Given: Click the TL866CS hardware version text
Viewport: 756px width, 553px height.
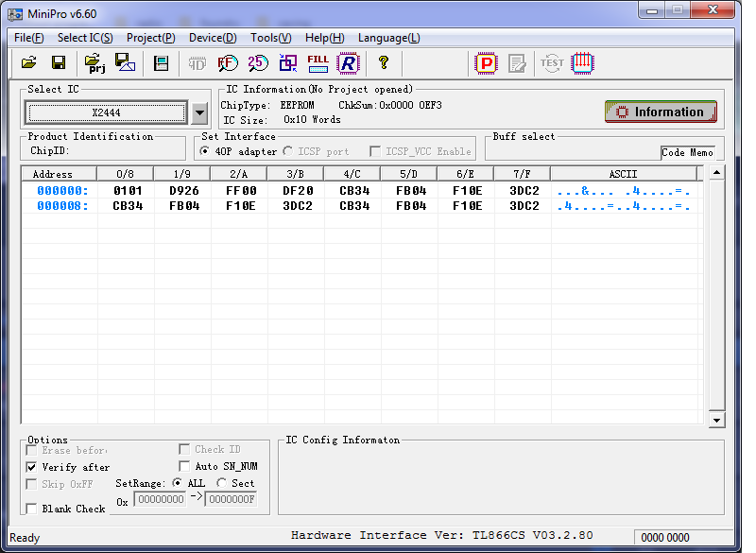Looking at the screenshot, I should click(442, 535).
